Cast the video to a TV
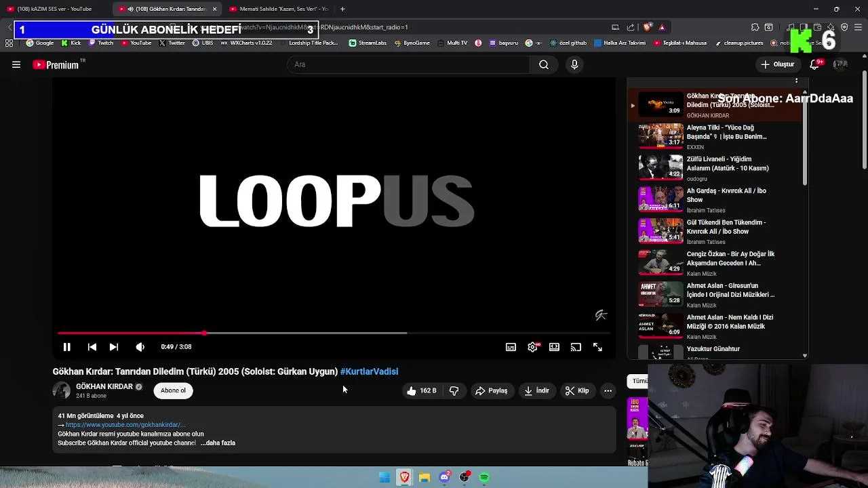Screen dimensions: 868x488 pos(576,347)
